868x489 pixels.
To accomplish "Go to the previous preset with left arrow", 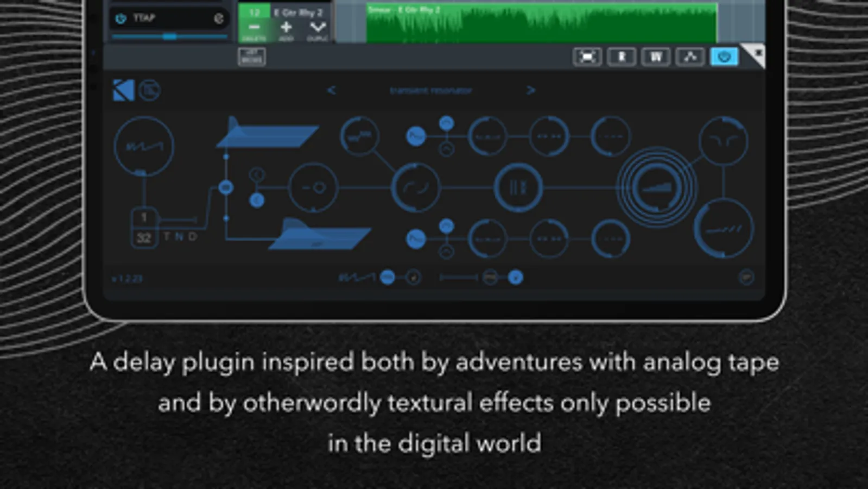I will click(331, 90).
